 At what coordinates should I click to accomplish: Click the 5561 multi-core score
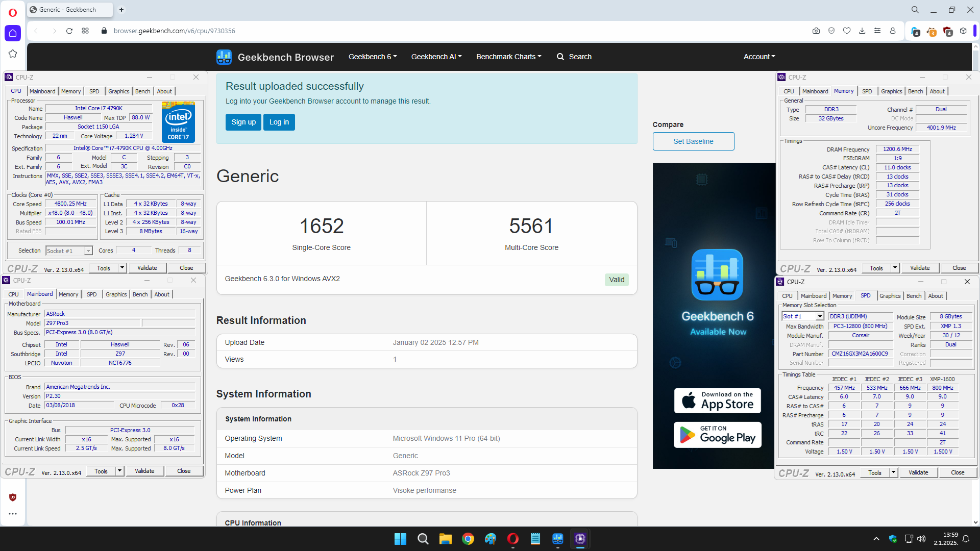click(x=531, y=226)
